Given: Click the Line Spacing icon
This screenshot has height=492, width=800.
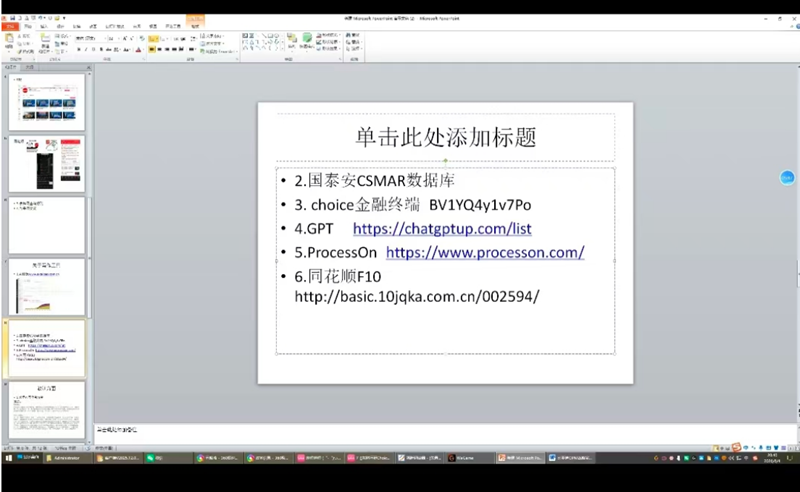Looking at the screenshot, I should tap(192, 38).
